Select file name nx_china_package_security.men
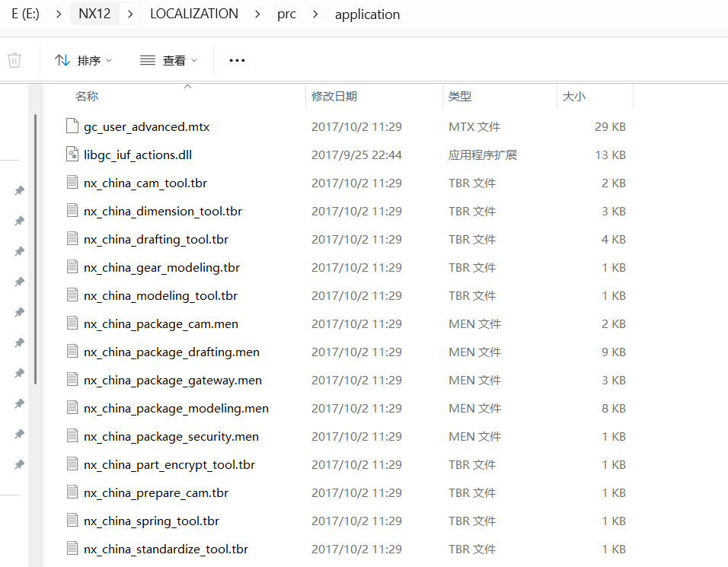 point(171,437)
